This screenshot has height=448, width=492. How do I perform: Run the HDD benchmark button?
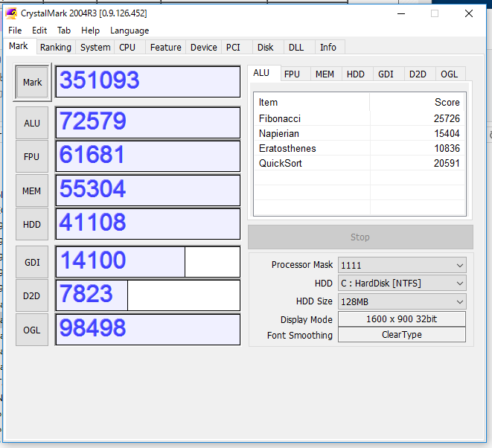click(x=32, y=224)
